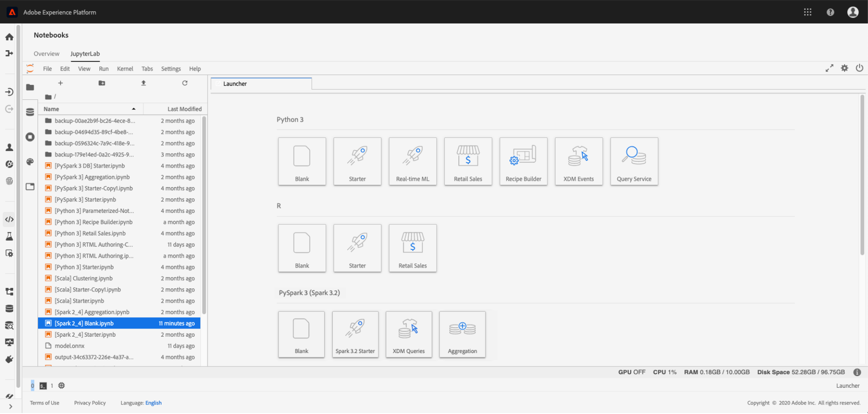Open the Edit menu
The height and width of the screenshot is (414, 868).
[65, 69]
